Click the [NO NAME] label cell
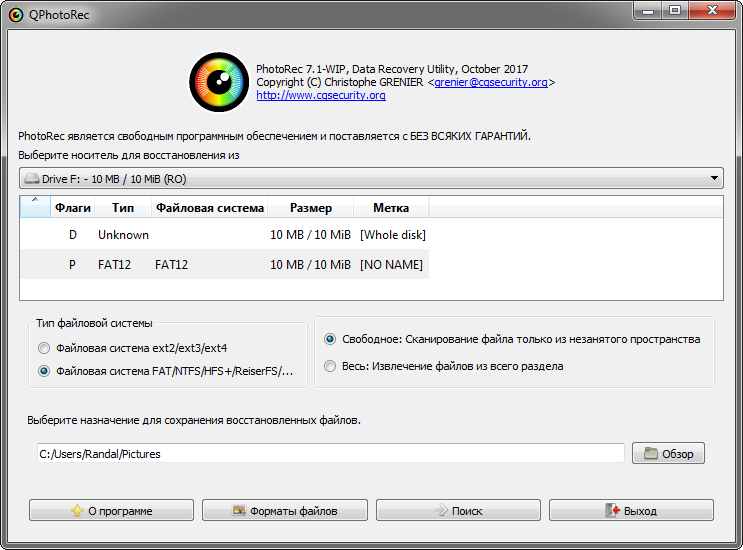This screenshot has width=743, height=550. pos(391,264)
